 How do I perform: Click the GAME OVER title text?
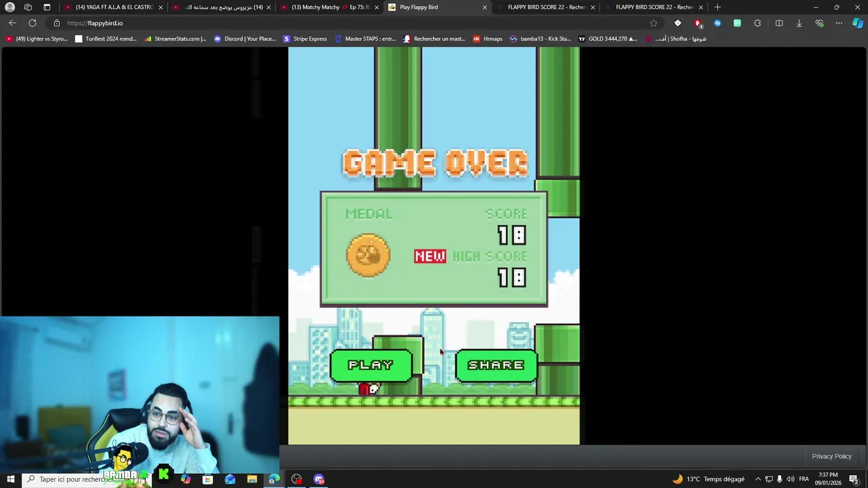click(435, 163)
